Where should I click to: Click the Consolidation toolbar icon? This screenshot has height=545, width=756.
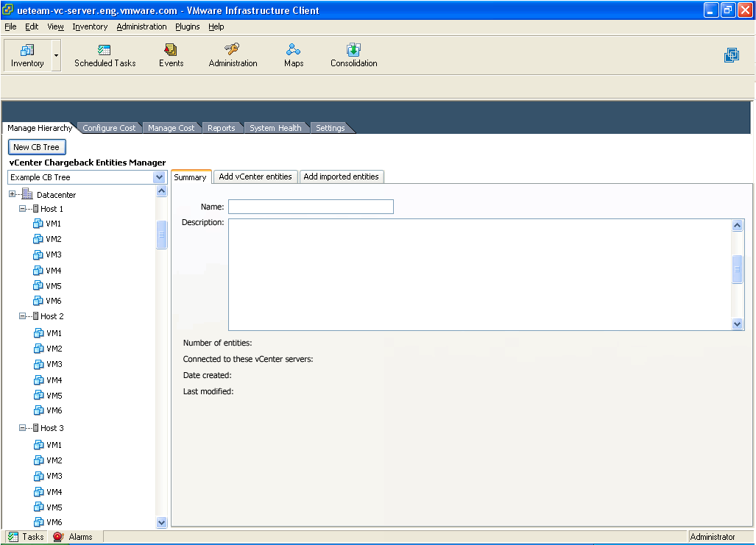pyautogui.click(x=353, y=50)
